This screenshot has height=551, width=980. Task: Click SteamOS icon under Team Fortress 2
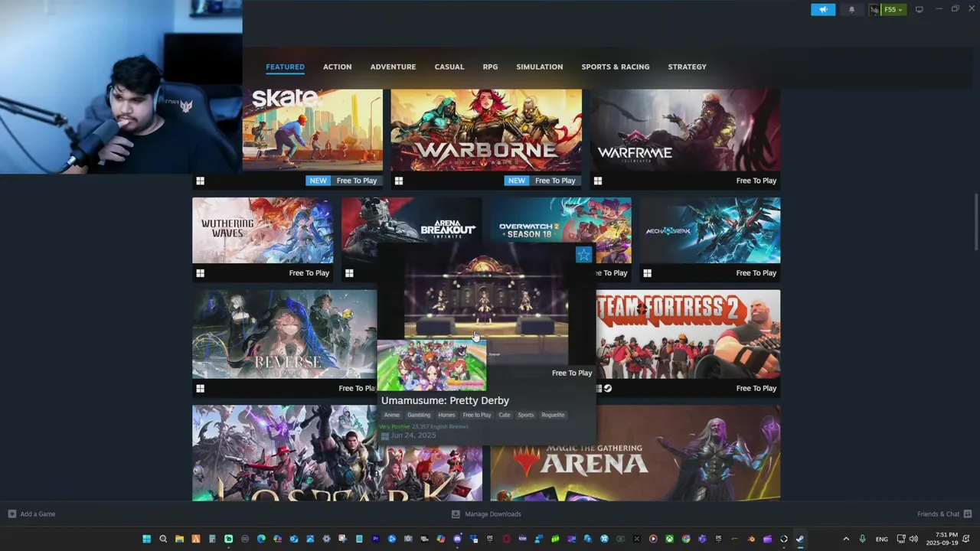coord(608,388)
